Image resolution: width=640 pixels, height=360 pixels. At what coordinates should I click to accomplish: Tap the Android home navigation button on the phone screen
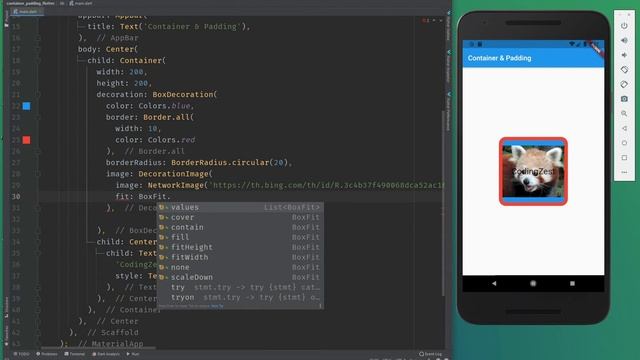[533, 283]
